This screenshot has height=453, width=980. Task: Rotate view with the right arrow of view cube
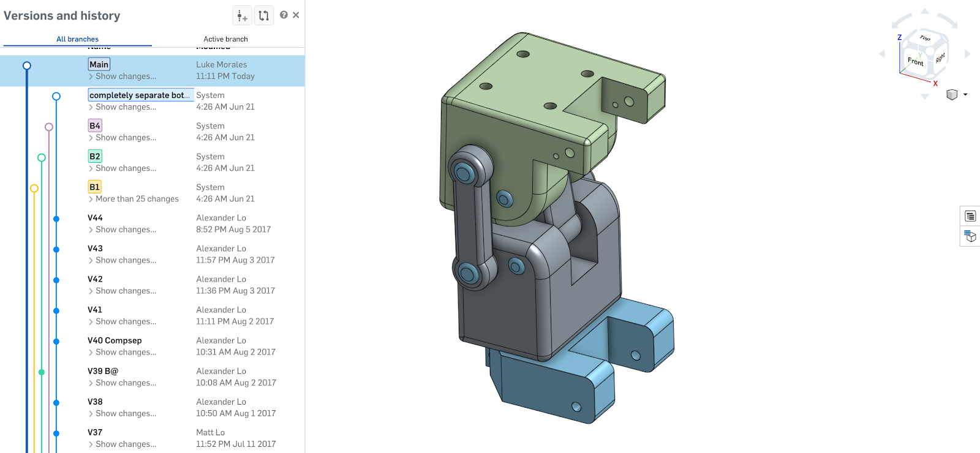pos(968,54)
